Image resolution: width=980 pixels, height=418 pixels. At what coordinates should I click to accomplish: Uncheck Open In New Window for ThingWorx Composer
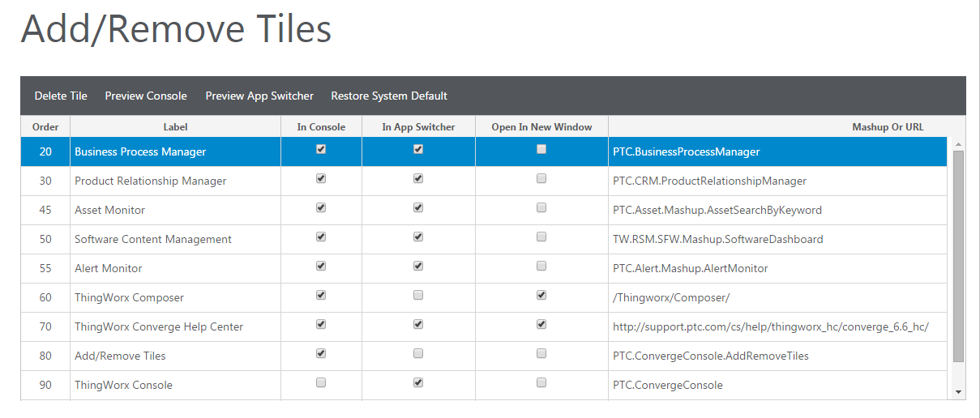pos(541,295)
